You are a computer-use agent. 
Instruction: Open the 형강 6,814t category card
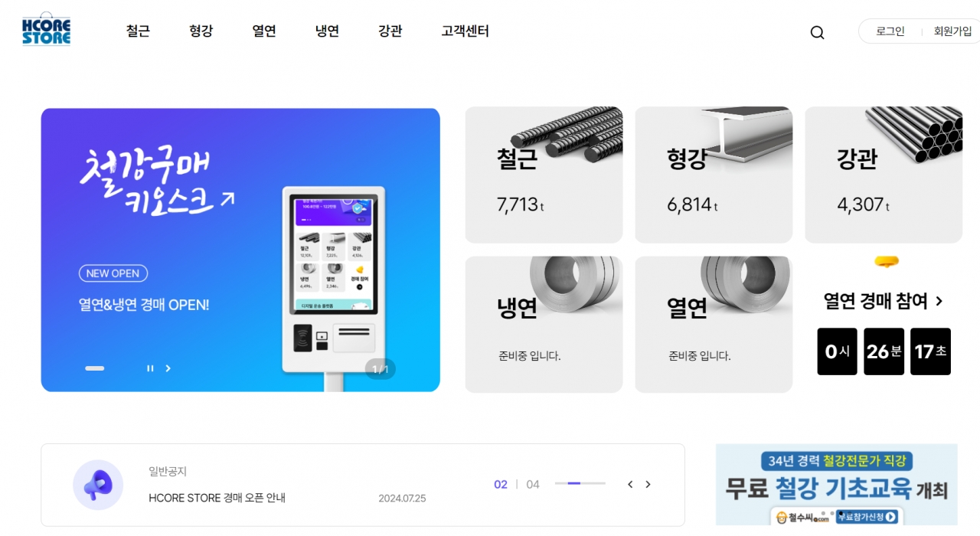(x=714, y=175)
